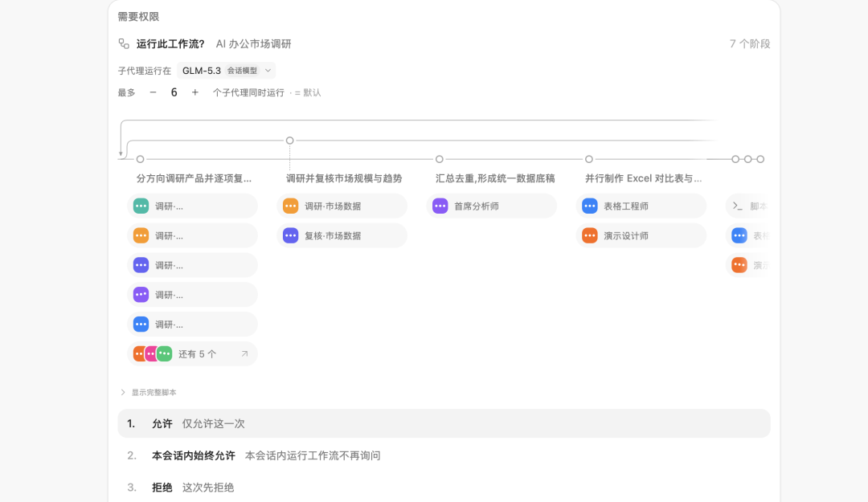Select option 1 允许 仅允许这一次
Viewport: 868px width, 502px height.
444,423
